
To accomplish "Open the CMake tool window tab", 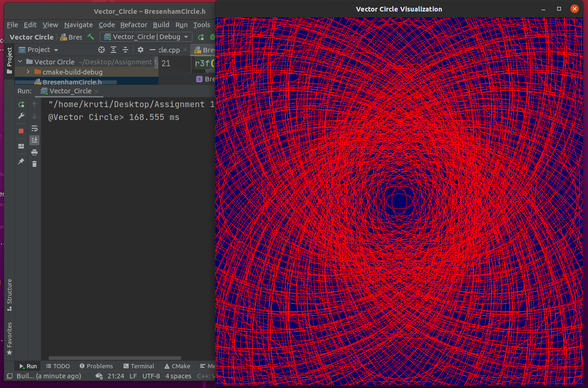I will pyautogui.click(x=177, y=366).
